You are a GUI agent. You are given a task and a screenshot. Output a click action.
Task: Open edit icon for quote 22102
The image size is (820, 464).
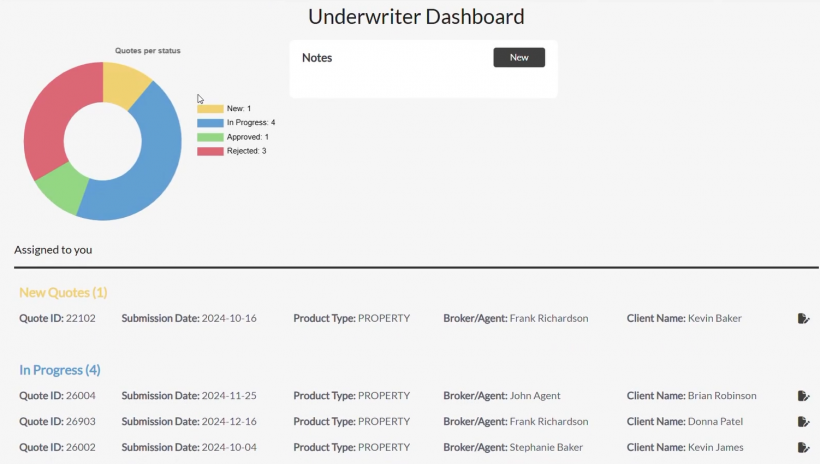click(803, 318)
